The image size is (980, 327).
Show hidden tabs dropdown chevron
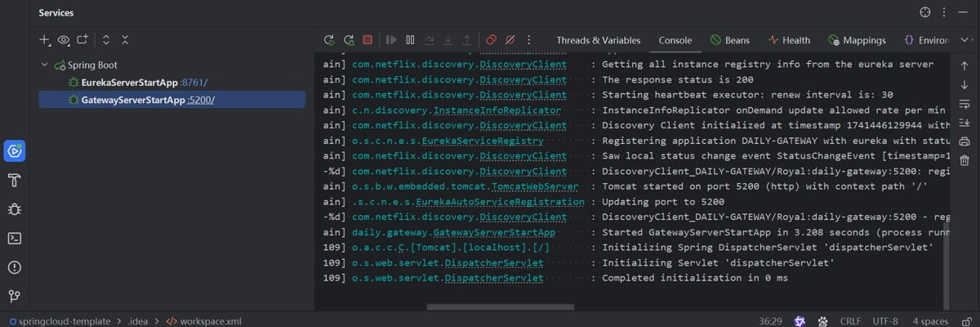(964, 39)
